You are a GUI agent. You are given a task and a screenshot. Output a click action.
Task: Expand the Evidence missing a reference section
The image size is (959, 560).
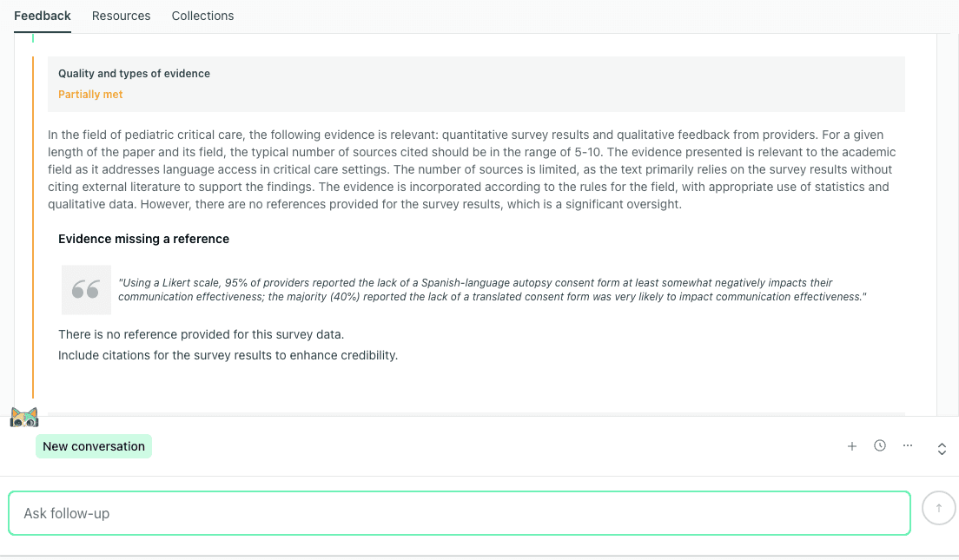(x=142, y=238)
